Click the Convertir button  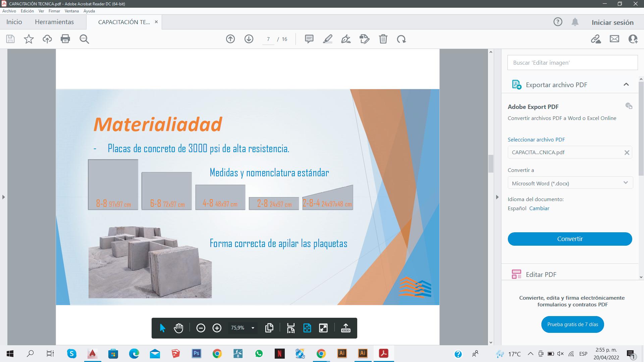(x=570, y=239)
